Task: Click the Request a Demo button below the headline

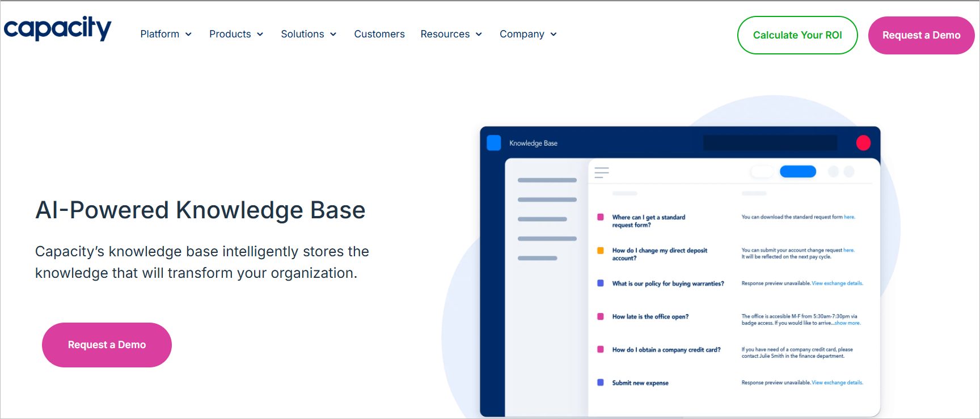Action: (107, 345)
